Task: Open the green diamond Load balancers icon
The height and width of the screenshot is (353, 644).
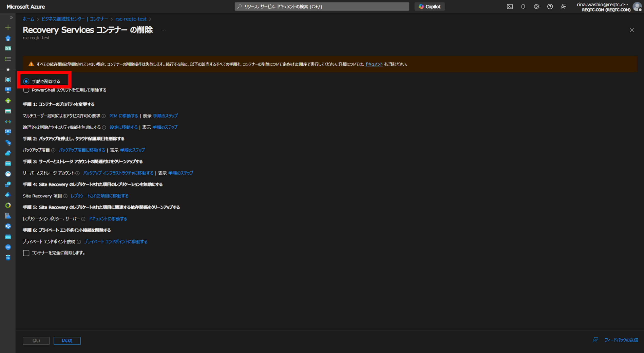Action: click(8, 101)
